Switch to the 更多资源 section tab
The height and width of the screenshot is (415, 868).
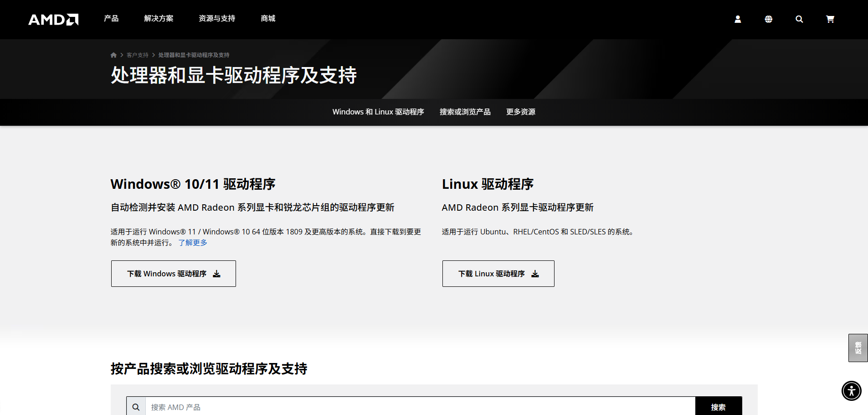coord(520,112)
